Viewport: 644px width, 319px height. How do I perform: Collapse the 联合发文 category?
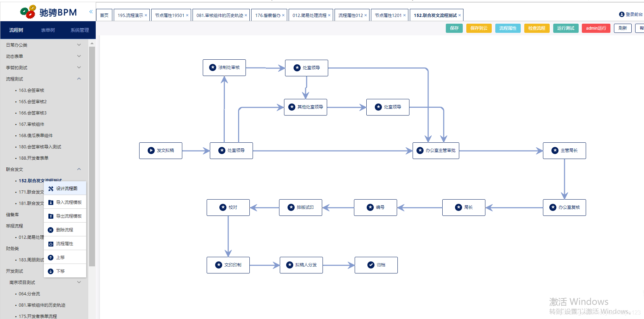[79, 169]
